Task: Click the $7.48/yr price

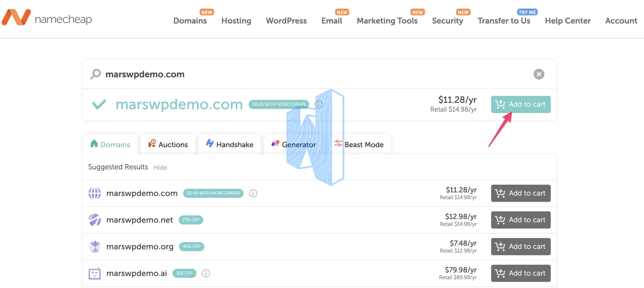Action: coord(463,243)
